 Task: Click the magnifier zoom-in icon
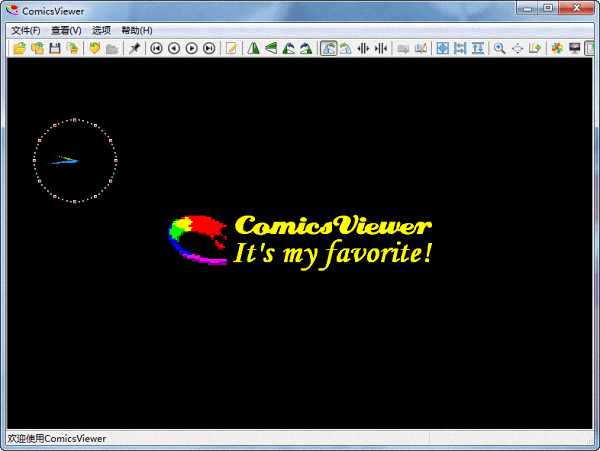[x=499, y=48]
